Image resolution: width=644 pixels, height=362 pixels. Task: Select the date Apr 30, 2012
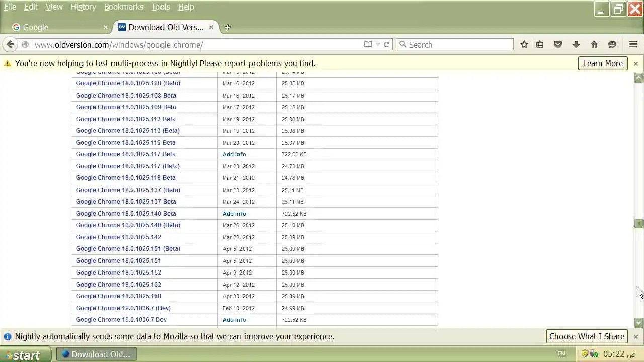238,296
